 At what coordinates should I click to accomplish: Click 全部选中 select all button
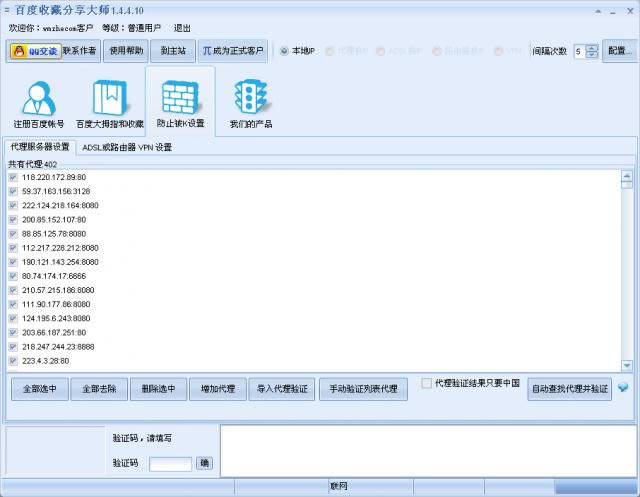click(39, 389)
